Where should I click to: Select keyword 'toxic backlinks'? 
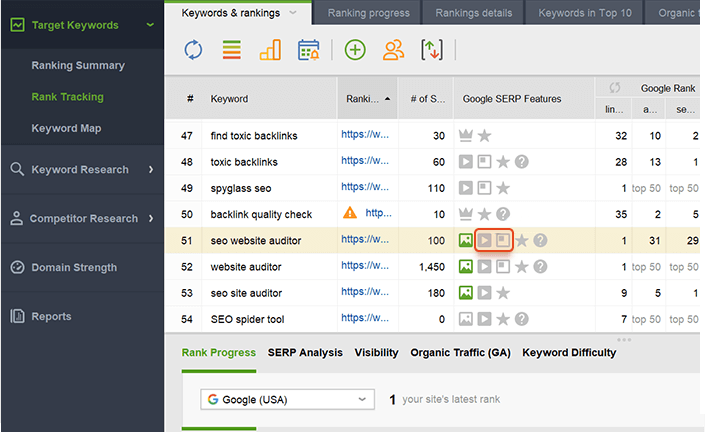pyautogui.click(x=244, y=162)
